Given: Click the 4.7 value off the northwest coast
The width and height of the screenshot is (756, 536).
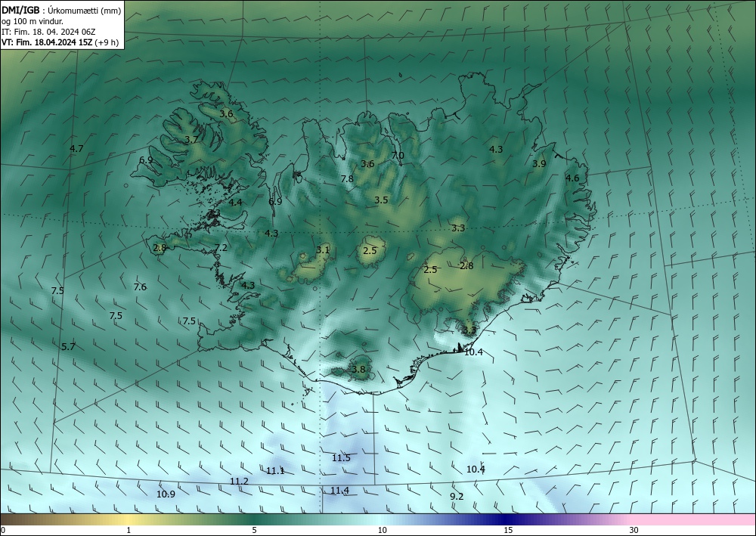Looking at the screenshot, I should (x=76, y=148).
